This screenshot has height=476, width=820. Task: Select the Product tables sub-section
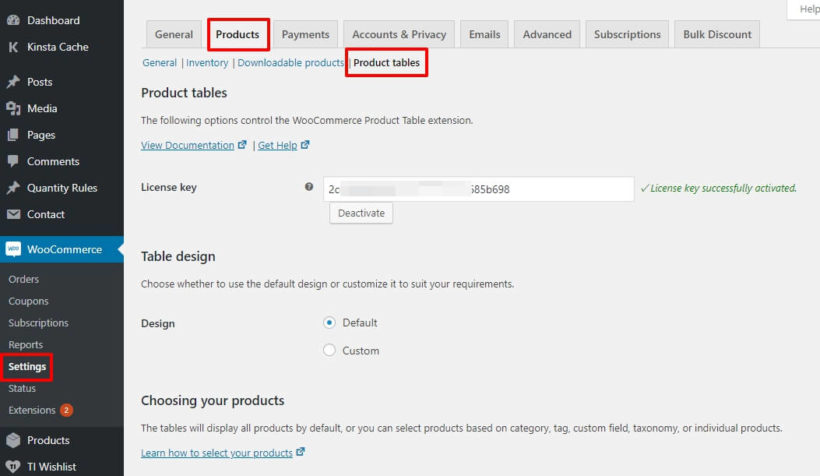coord(386,63)
